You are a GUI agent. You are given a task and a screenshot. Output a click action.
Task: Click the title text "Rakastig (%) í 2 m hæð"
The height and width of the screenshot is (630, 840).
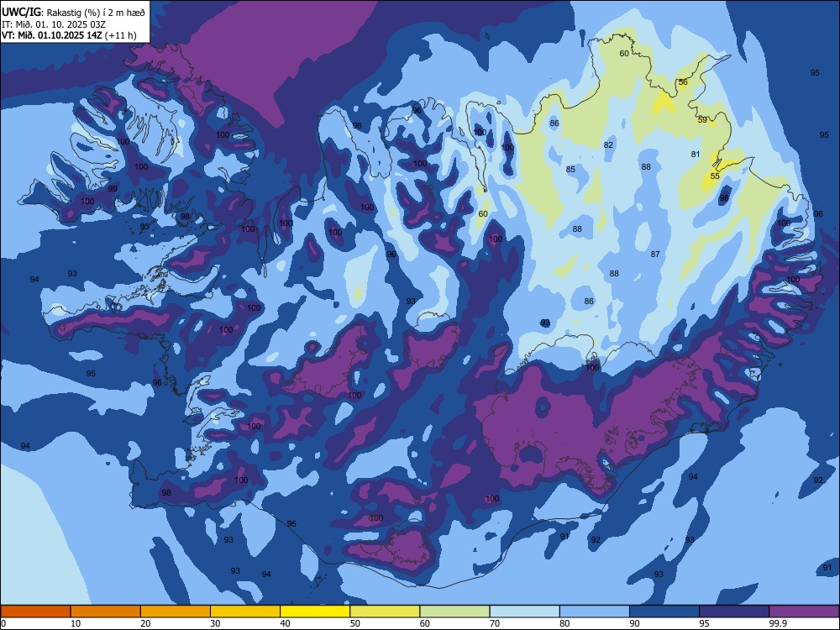[x=96, y=13]
